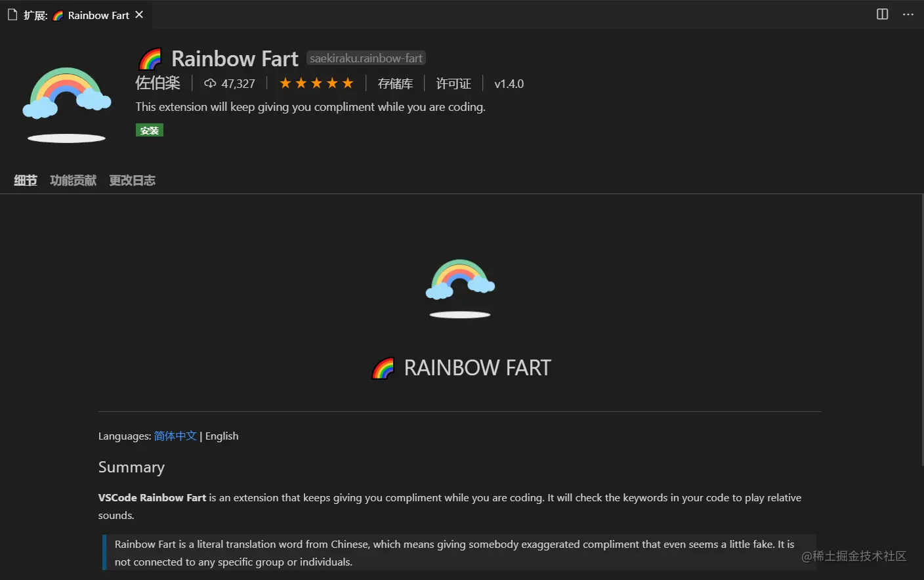Viewport: 924px width, 580px height.
Task: Click the 47,327 download count
Action: pos(230,83)
